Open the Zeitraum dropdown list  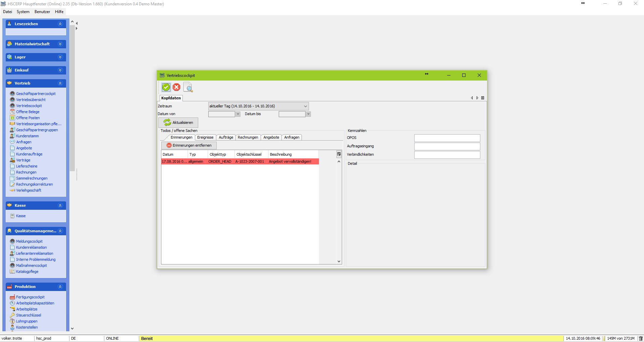pyautogui.click(x=305, y=106)
